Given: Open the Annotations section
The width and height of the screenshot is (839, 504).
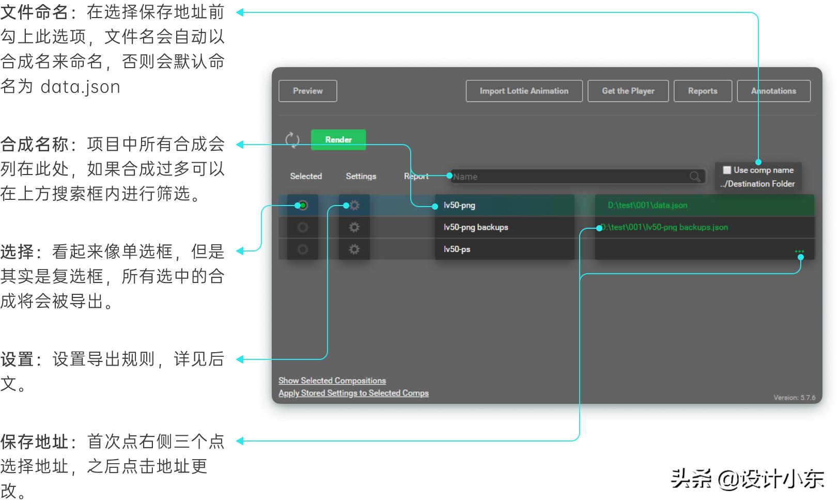Looking at the screenshot, I should point(773,91).
